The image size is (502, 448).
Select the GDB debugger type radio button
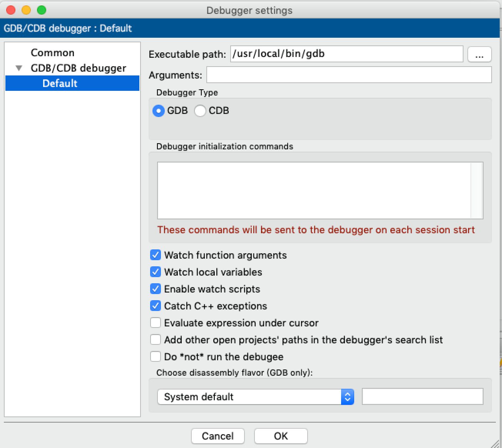coord(159,111)
